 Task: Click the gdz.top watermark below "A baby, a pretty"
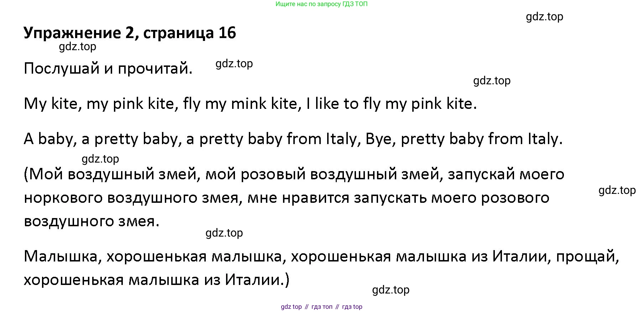[x=100, y=159]
